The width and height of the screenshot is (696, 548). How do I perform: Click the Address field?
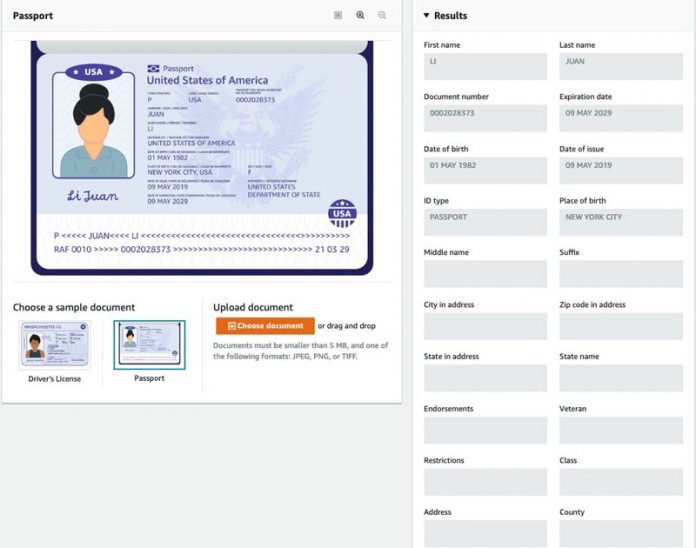coord(485,534)
